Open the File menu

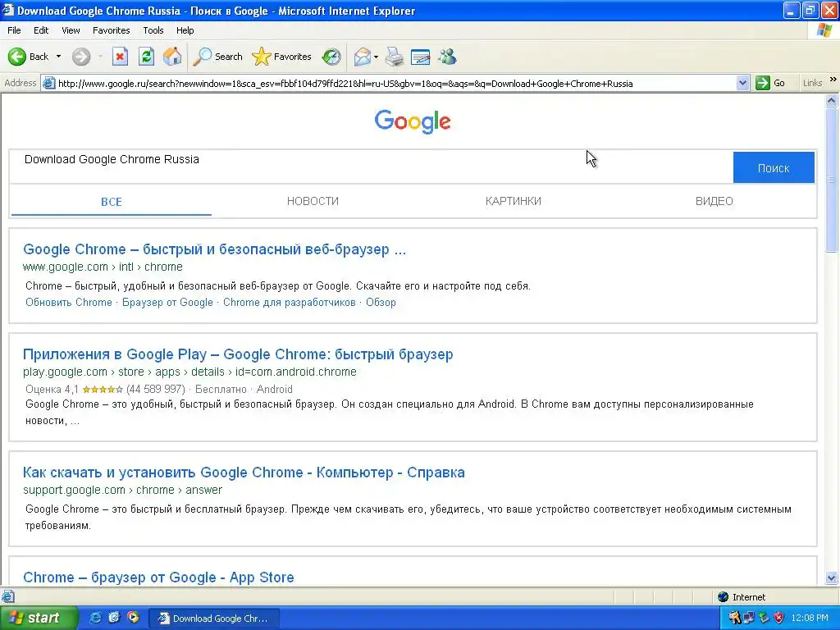pyautogui.click(x=14, y=30)
